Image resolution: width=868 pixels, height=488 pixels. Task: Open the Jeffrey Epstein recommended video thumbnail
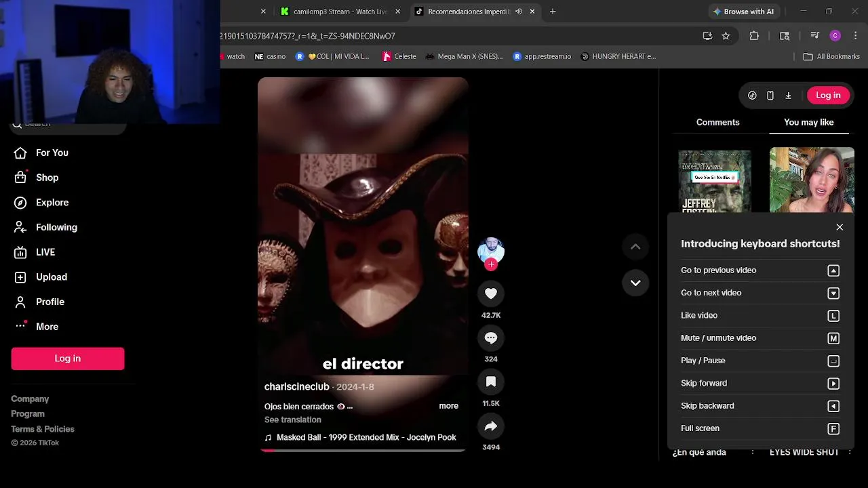coord(715,181)
